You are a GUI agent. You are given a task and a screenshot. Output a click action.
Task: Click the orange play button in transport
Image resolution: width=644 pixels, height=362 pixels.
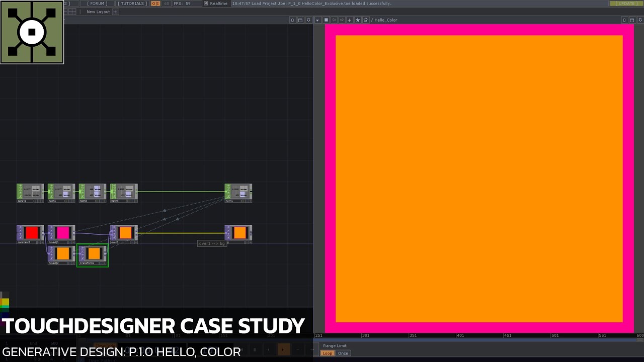pos(283,349)
